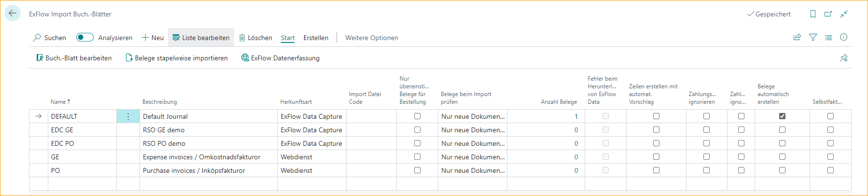Open ExFlow Datenerfassung action
Image resolution: width=868 pixels, height=196 pixels.
click(280, 58)
